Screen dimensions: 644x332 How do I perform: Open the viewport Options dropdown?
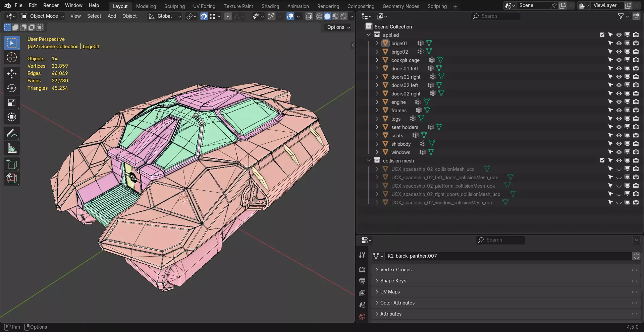(x=338, y=27)
